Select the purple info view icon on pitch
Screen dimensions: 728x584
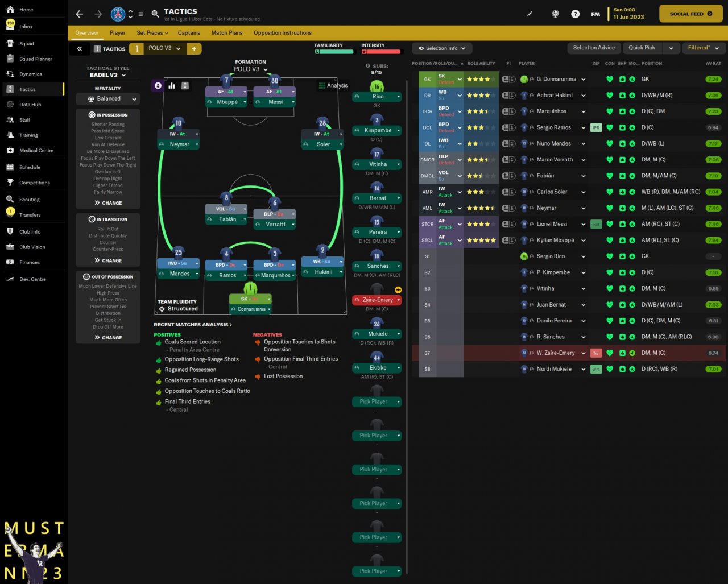click(158, 86)
